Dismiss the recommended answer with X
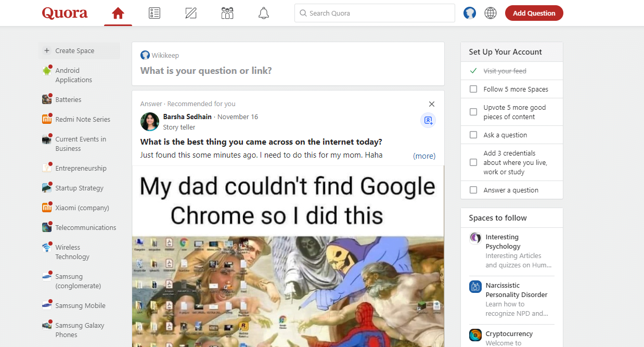This screenshot has width=644, height=347. [431, 104]
